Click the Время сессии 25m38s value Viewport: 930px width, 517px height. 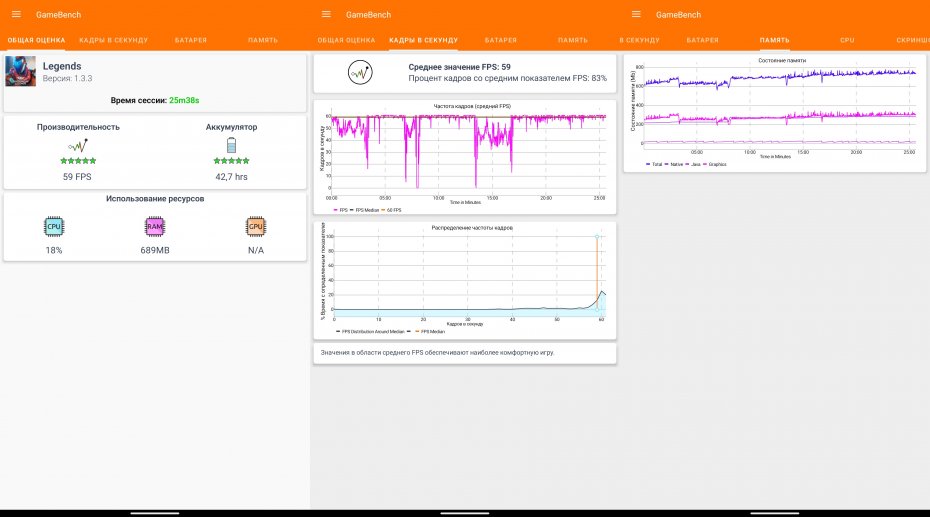point(184,100)
